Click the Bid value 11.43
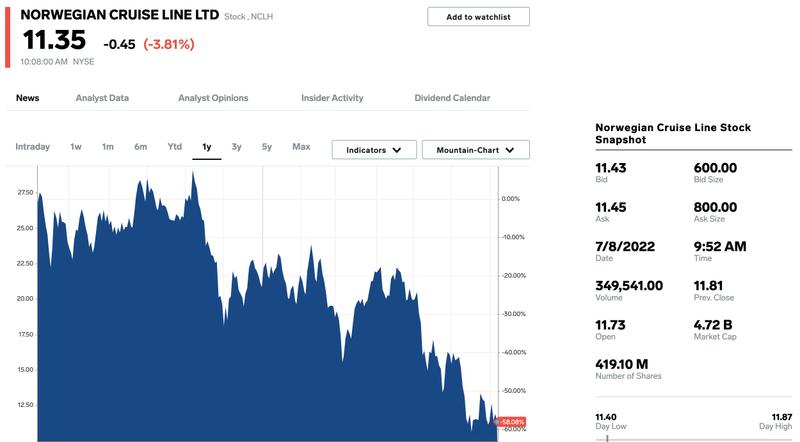 611,168
